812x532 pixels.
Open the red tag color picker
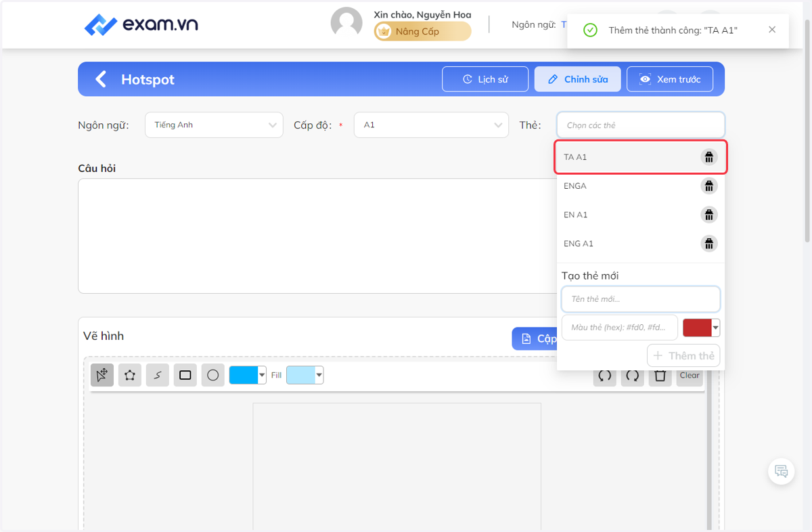702,328
